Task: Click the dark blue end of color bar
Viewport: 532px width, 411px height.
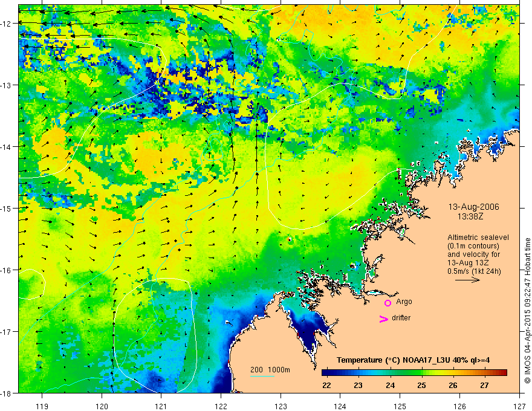Action: pyautogui.click(x=326, y=372)
